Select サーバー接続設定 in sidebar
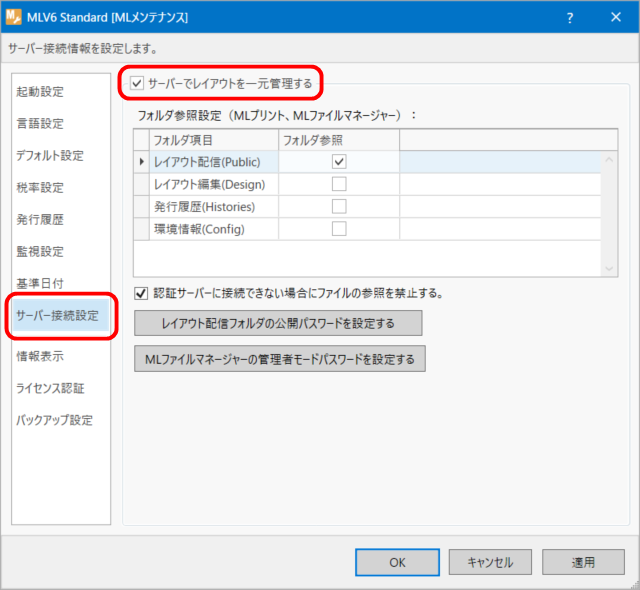 61,315
